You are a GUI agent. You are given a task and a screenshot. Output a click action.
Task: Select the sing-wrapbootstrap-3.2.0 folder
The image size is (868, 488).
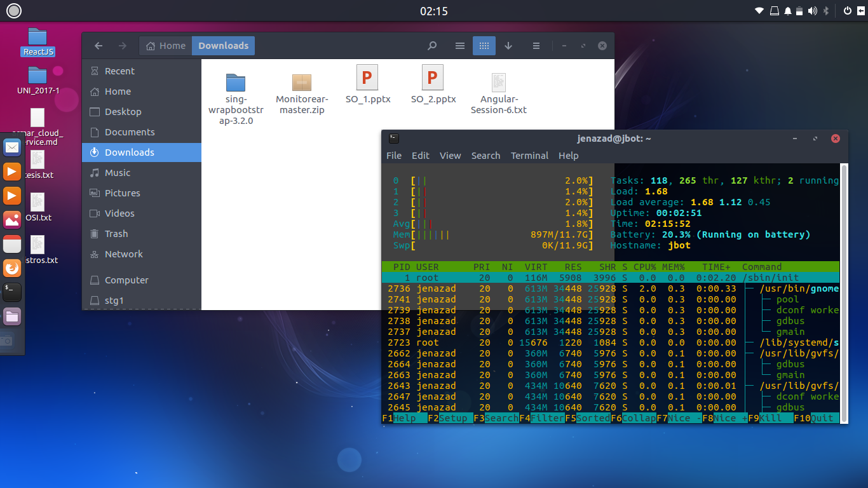click(x=235, y=98)
